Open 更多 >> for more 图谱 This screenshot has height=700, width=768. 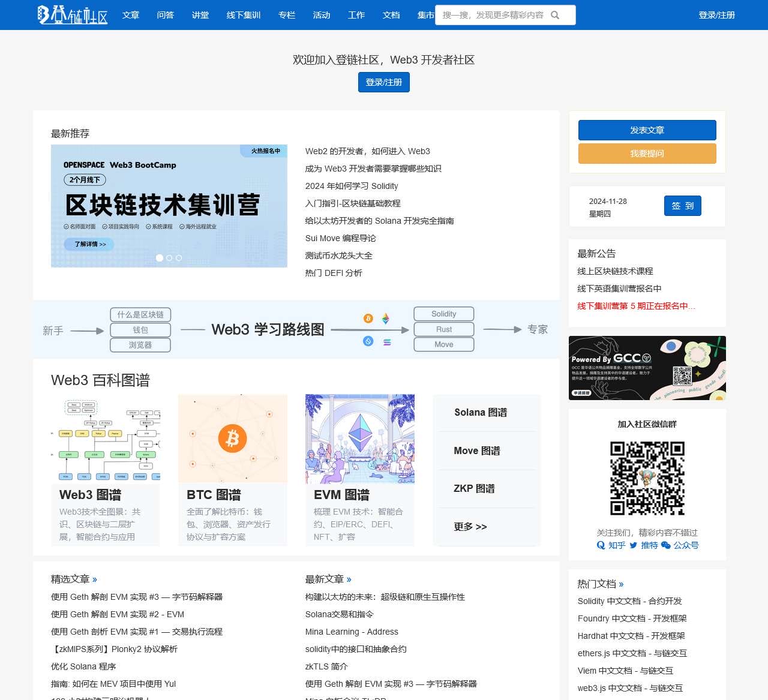click(x=470, y=527)
